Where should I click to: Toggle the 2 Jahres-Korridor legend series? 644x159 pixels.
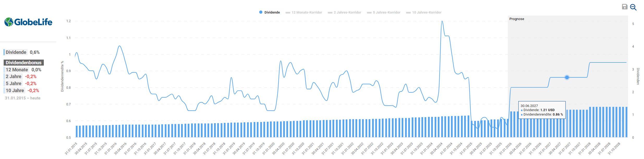point(344,12)
